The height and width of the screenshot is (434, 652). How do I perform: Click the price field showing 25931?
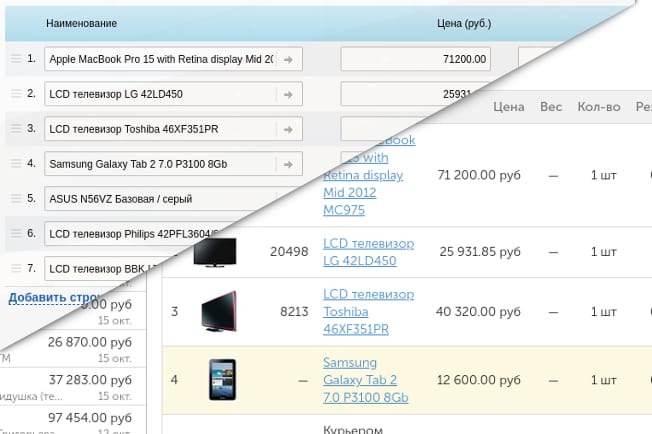click(412, 94)
